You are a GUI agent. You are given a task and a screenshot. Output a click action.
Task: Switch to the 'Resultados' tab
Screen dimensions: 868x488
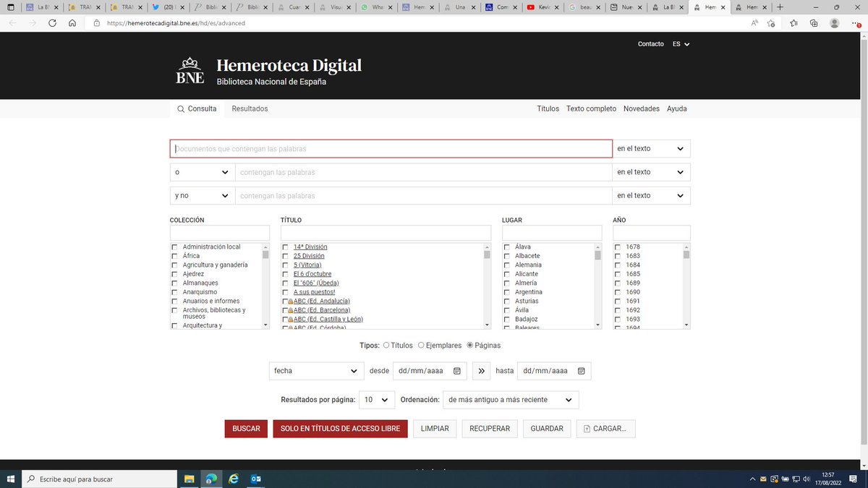(x=249, y=108)
